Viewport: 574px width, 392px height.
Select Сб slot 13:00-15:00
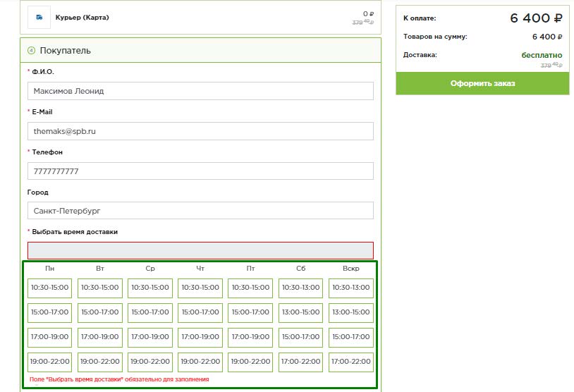301,312
